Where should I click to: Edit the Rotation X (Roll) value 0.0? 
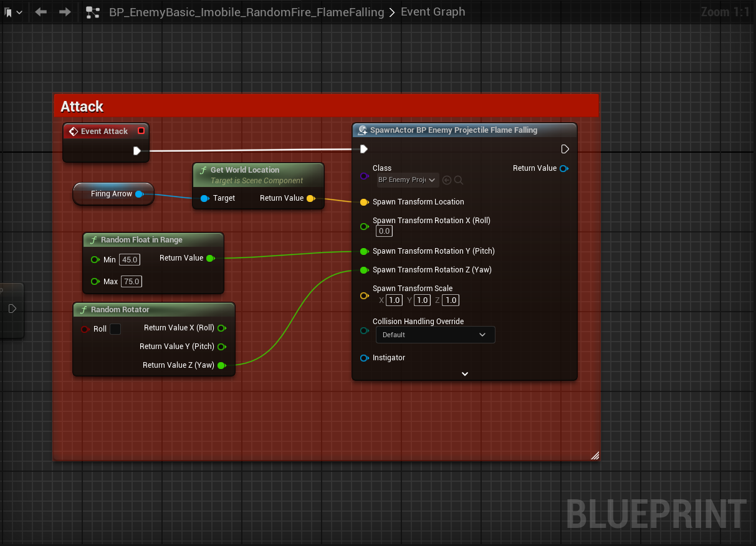[x=384, y=231]
